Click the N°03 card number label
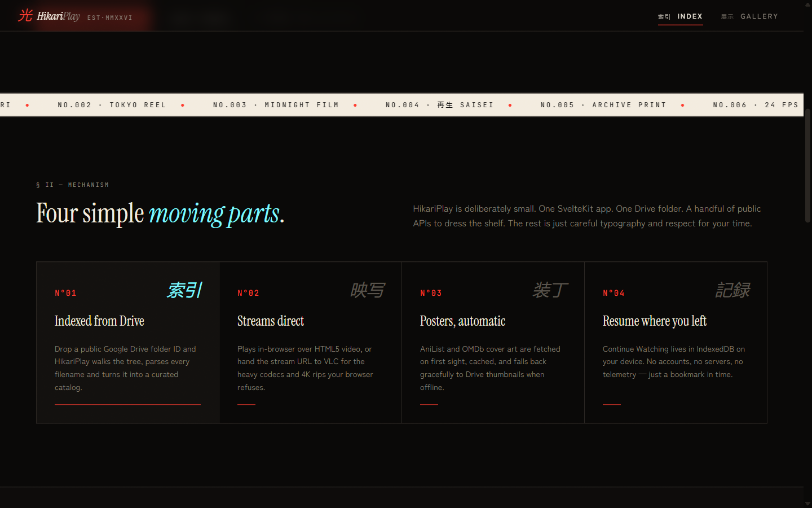Image resolution: width=812 pixels, height=508 pixels. [x=431, y=293]
